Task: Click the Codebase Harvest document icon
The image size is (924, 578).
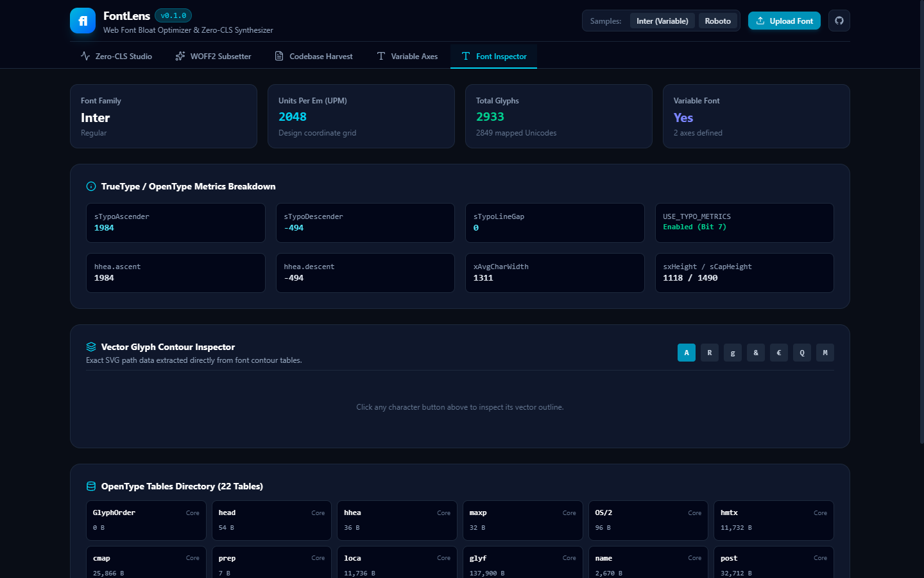Action: 279,57
